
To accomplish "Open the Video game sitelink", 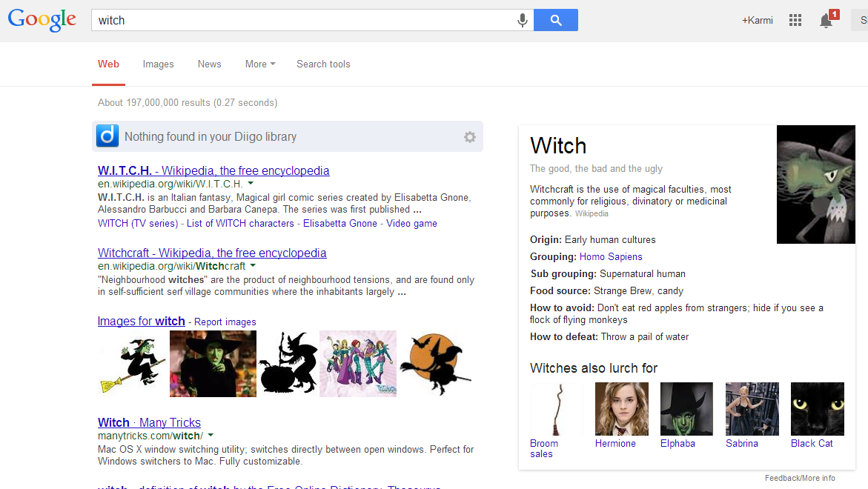I will (412, 224).
